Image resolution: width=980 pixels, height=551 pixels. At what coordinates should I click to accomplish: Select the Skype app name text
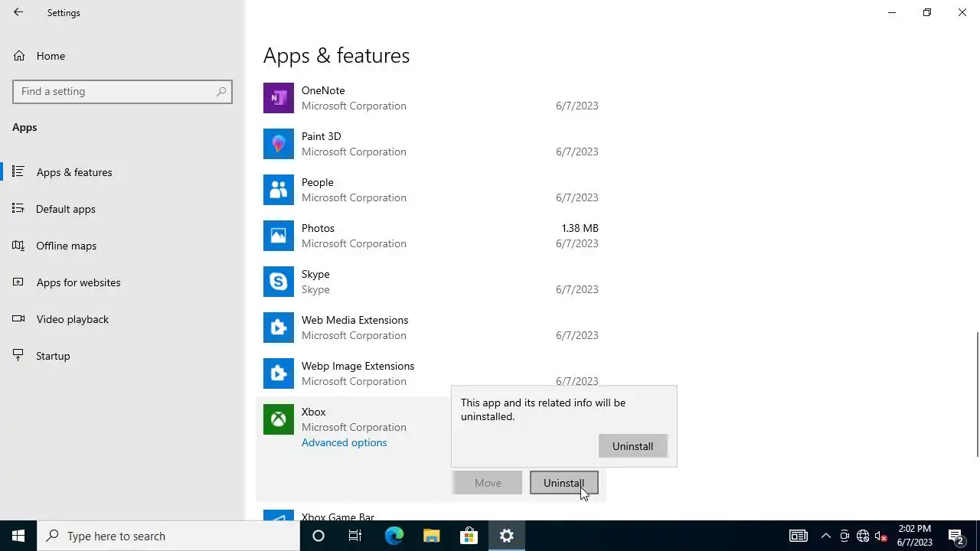coord(315,274)
